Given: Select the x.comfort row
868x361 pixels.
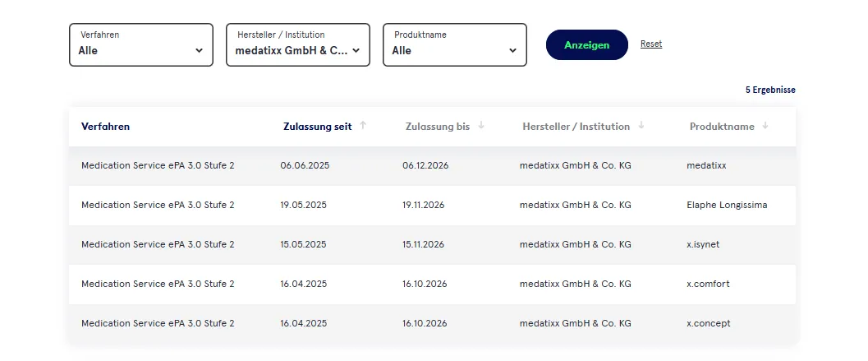Looking at the screenshot, I should click(432, 284).
